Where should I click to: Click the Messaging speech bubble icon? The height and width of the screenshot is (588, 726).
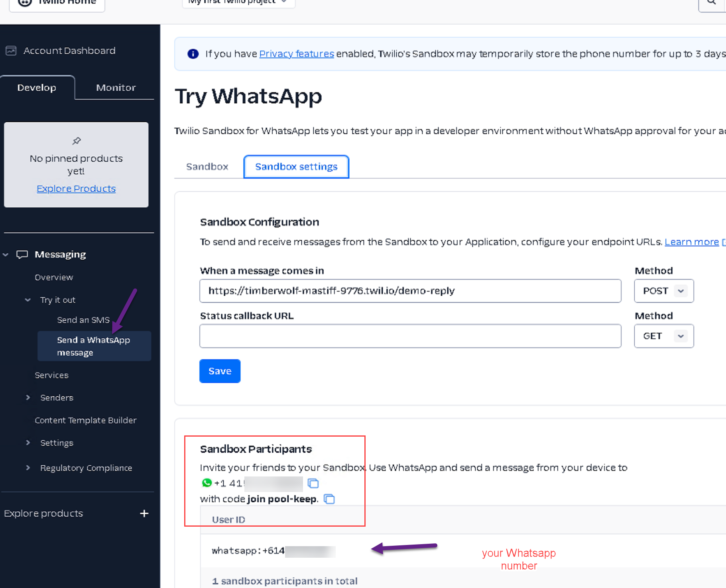[22, 255]
